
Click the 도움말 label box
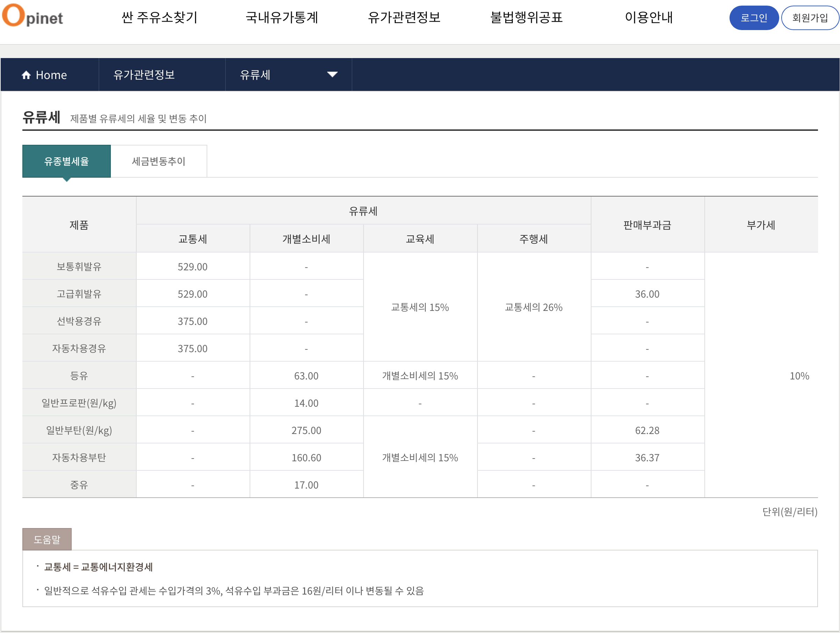tap(47, 539)
